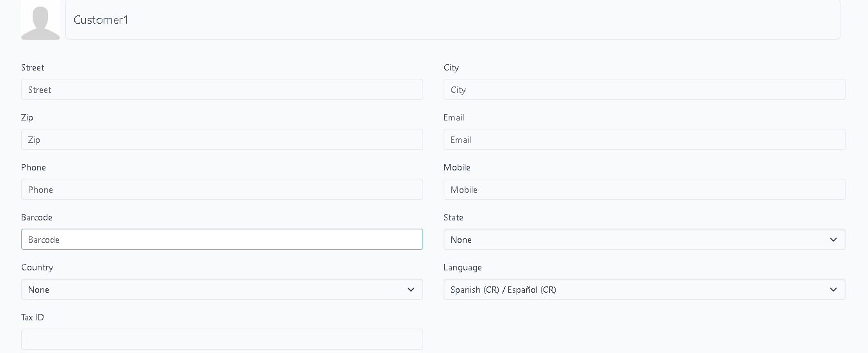The width and height of the screenshot is (868, 353).
Task: Click the Email input box
Action: (x=644, y=140)
